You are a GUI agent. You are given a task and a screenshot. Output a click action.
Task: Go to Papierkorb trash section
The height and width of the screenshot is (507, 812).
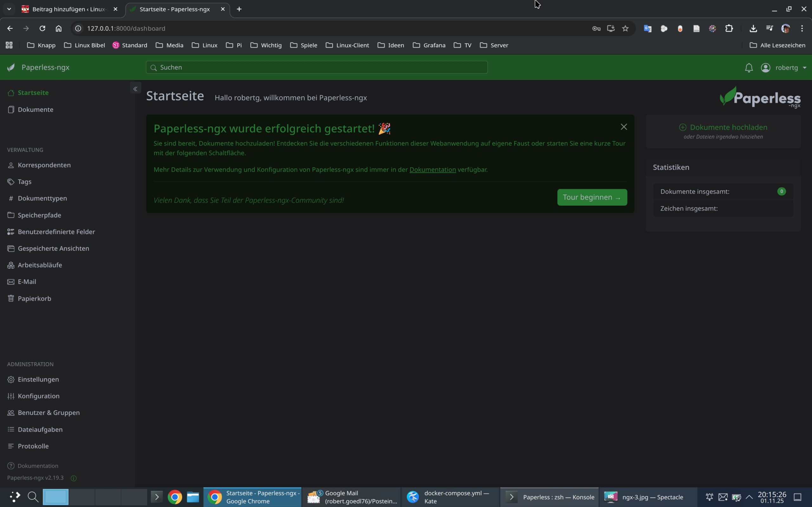click(x=34, y=298)
